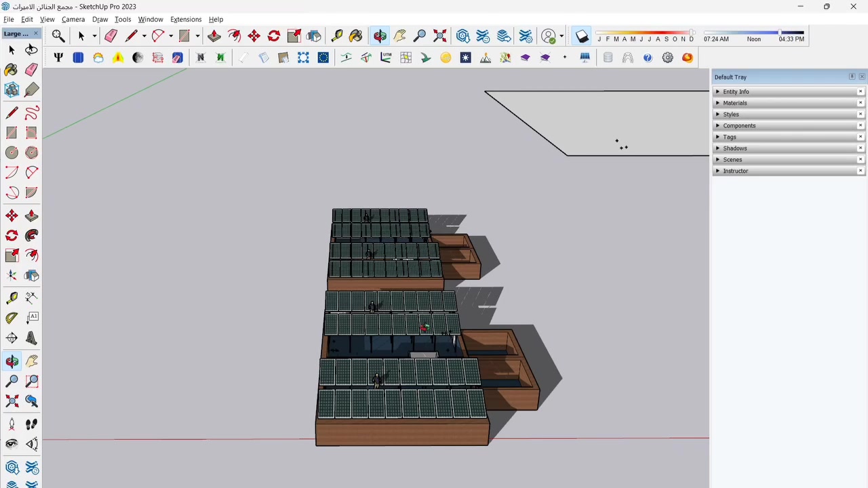Select the Orbit tool in top toolbar

pyautogui.click(x=380, y=36)
